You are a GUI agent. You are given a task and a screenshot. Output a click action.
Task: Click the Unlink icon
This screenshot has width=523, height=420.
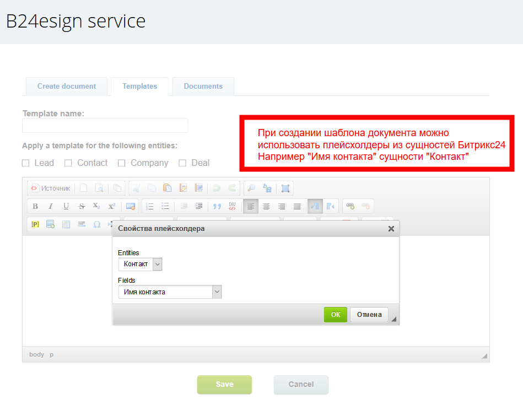point(365,206)
